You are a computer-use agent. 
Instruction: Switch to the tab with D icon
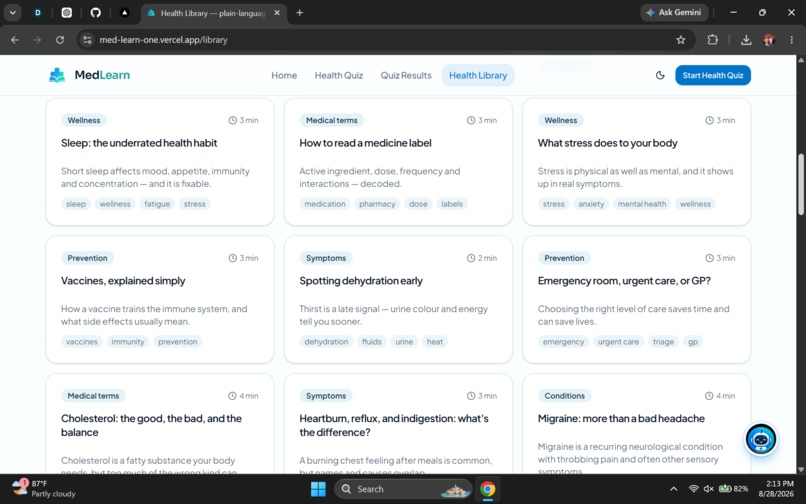[x=38, y=13]
